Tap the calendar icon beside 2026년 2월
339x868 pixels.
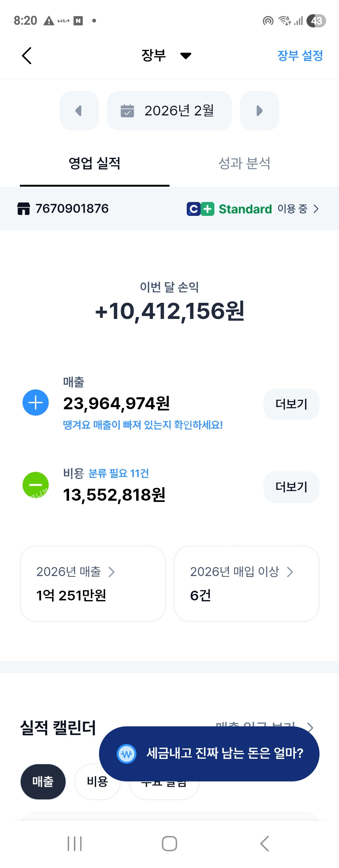pyautogui.click(x=127, y=111)
